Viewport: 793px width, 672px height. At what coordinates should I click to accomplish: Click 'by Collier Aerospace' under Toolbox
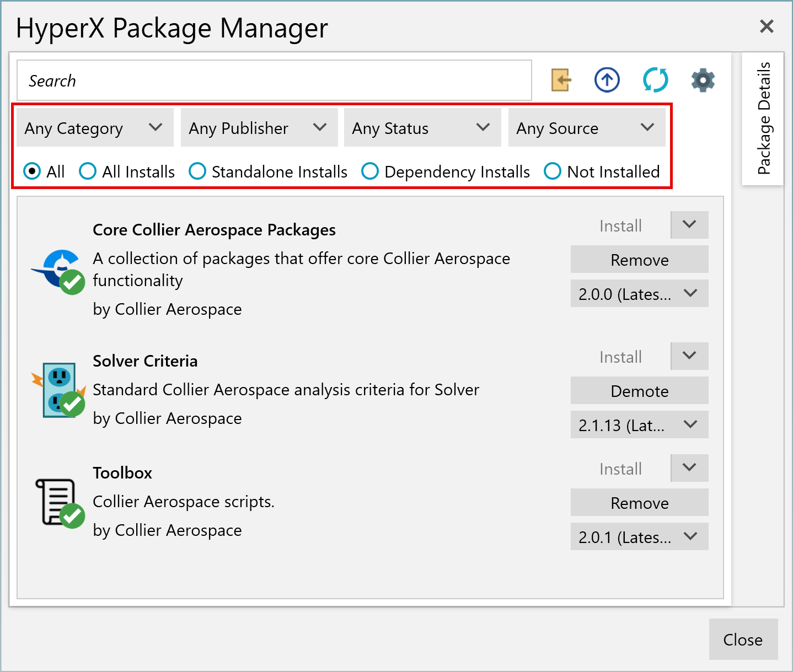coord(167,530)
